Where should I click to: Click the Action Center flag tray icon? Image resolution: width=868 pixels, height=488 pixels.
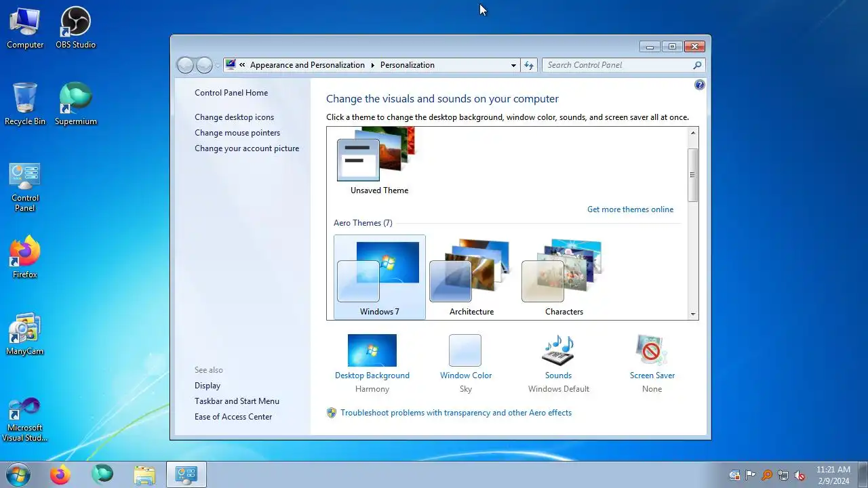tap(751, 475)
